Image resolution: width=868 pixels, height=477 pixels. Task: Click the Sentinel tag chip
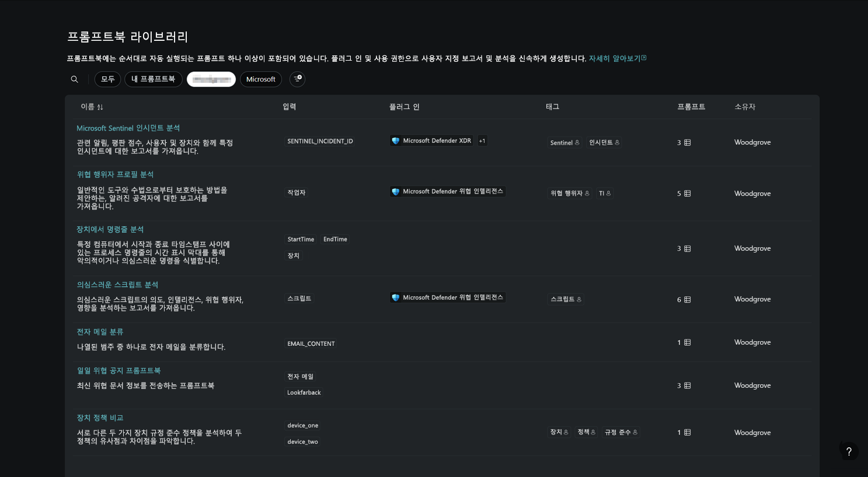[x=564, y=143]
